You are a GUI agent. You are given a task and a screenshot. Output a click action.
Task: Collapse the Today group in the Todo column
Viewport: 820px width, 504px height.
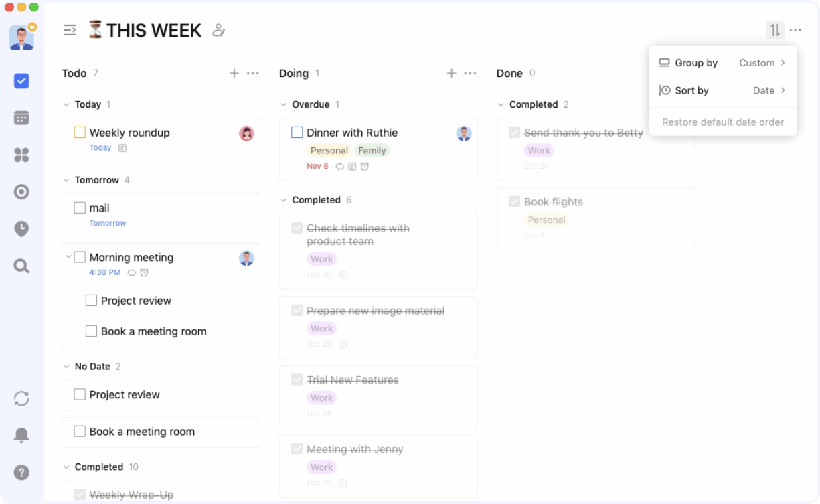click(66, 104)
